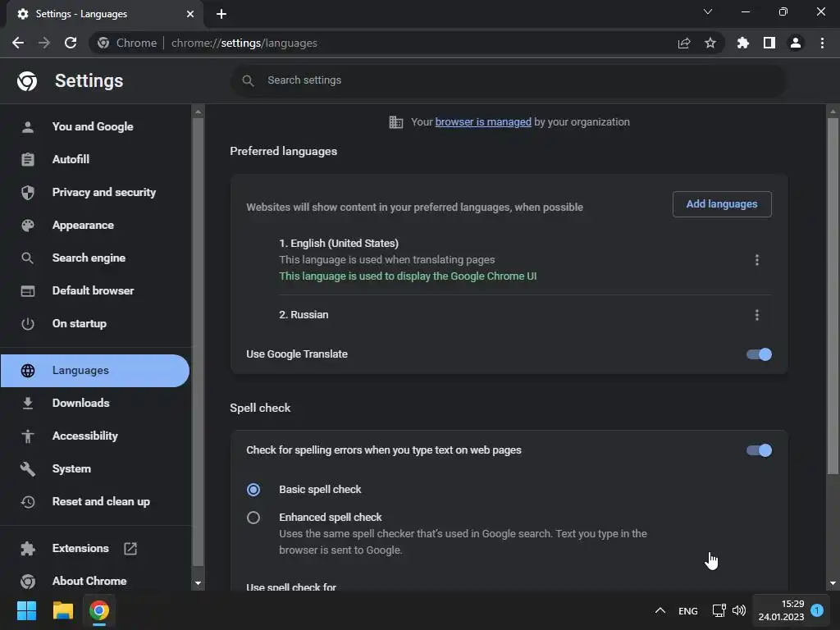This screenshot has width=840, height=630.
Task: Show hidden tray icons chevron
Action: [x=660, y=610]
